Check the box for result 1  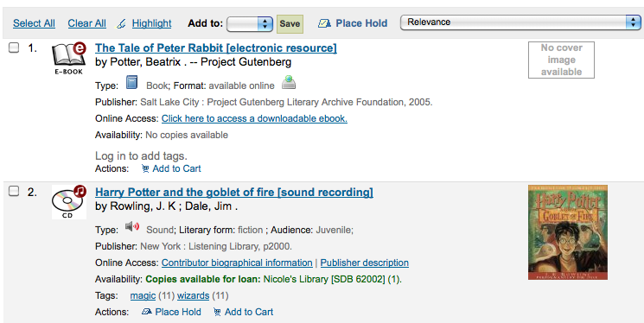14,48
